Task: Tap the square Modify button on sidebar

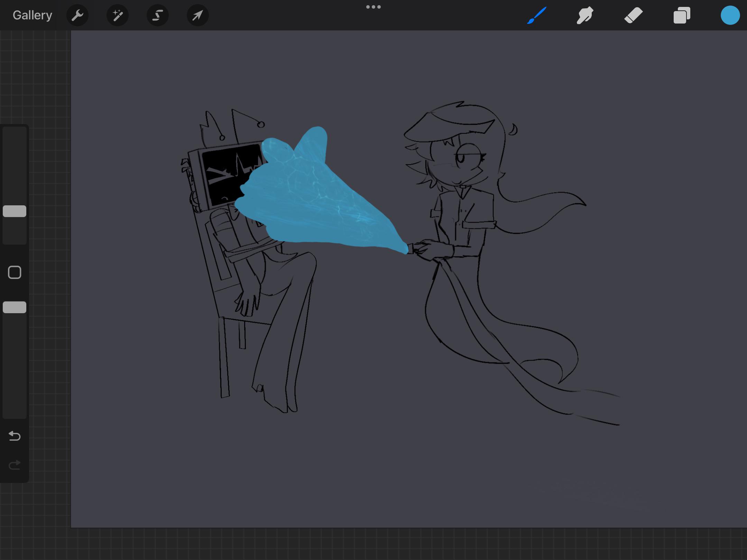Action: pyautogui.click(x=15, y=272)
